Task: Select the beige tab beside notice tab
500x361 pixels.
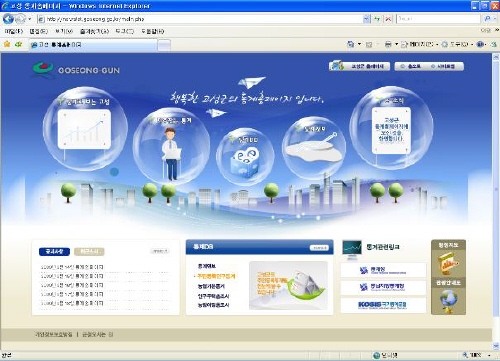Action: [89, 251]
